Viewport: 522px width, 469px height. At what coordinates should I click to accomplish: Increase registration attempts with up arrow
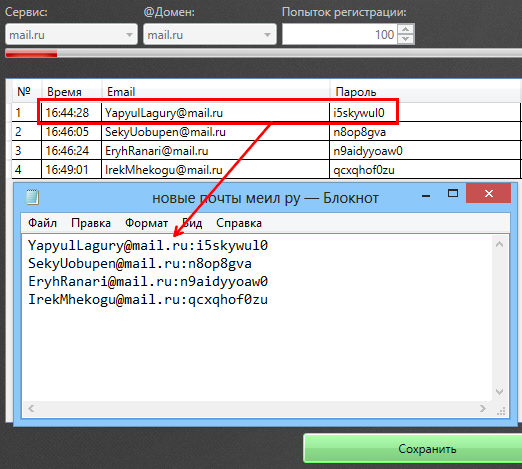[405, 29]
